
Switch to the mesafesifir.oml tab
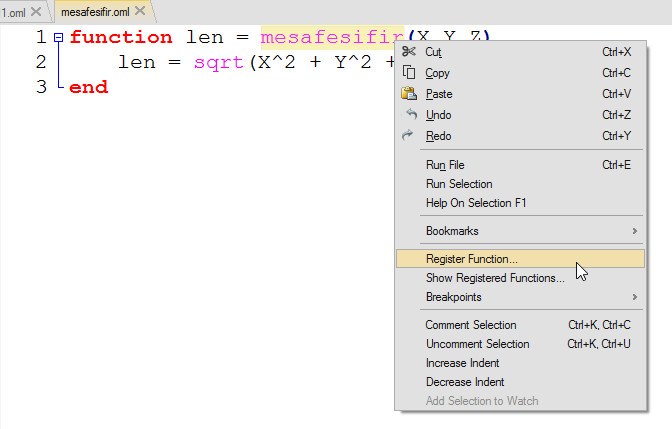pyautogui.click(x=94, y=11)
